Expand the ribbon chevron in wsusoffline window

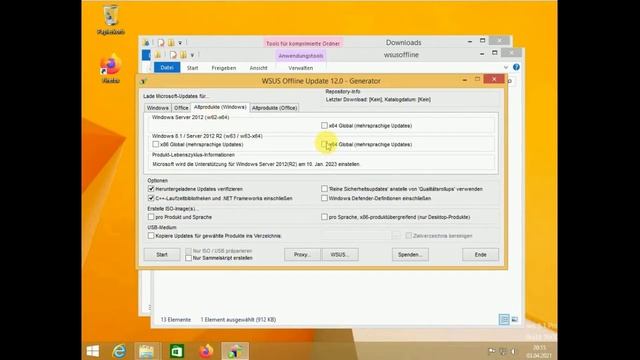point(506,67)
